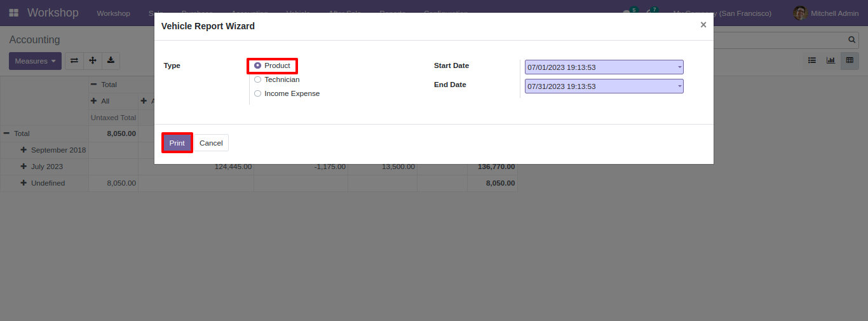Image resolution: width=868 pixels, height=321 pixels.
Task: Open the apps grid menu icon
Action: (x=13, y=13)
